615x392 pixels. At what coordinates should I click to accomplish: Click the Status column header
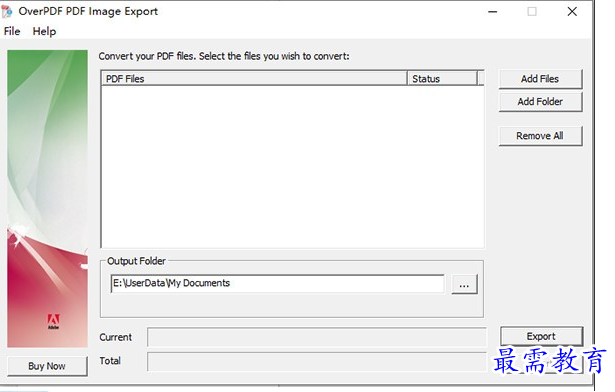click(442, 78)
